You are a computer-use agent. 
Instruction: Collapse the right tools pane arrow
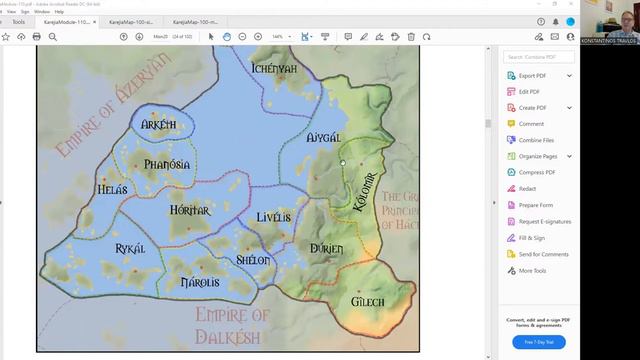(494, 203)
